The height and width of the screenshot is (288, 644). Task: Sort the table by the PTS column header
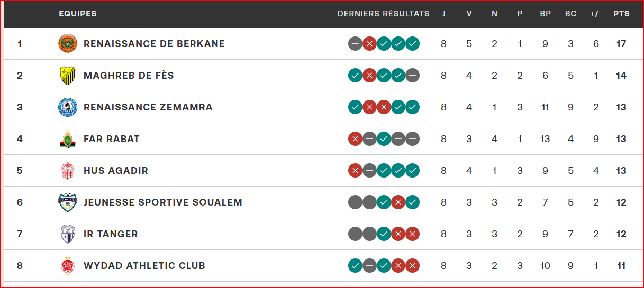coord(621,14)
